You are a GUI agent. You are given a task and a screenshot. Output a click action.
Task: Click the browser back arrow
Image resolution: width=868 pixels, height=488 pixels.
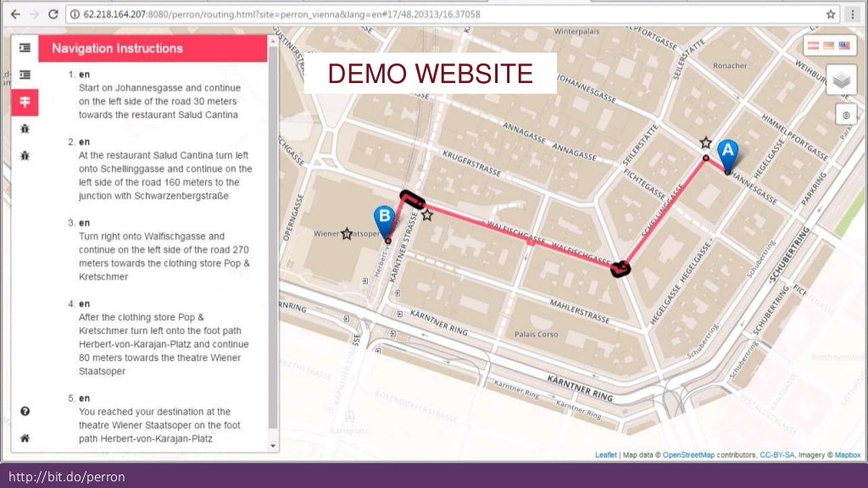[x=15, y=14]
